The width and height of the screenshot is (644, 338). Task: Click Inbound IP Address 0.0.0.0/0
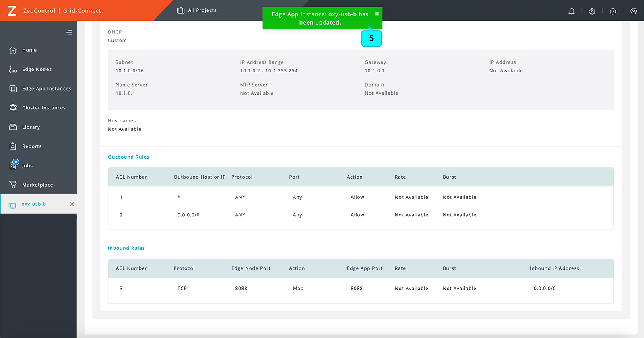545,289
